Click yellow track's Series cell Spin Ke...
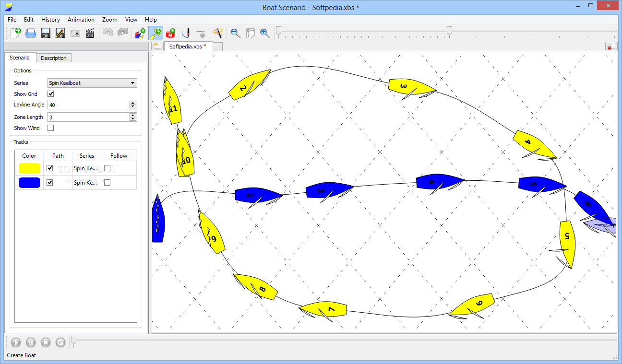Image resolution: width=622 pixels, height=364 pixels. [x=86, y=168]
